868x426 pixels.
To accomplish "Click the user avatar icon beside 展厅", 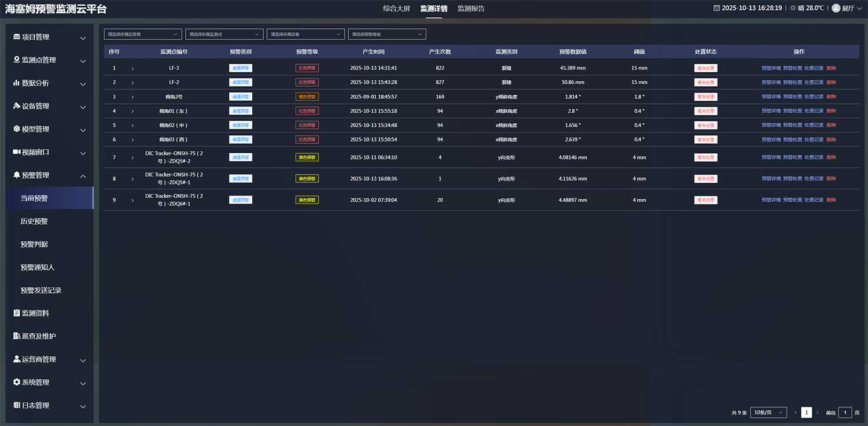I will 836,8.
